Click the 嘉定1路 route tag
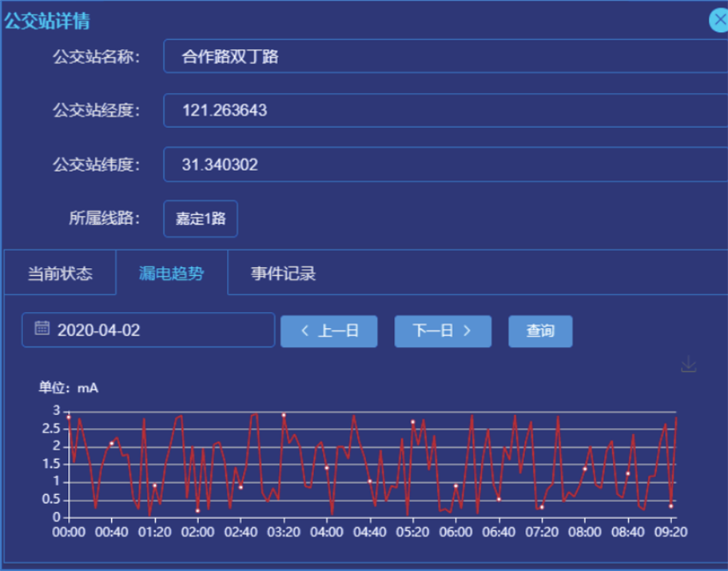728x571 pixels. pos(201,219)
